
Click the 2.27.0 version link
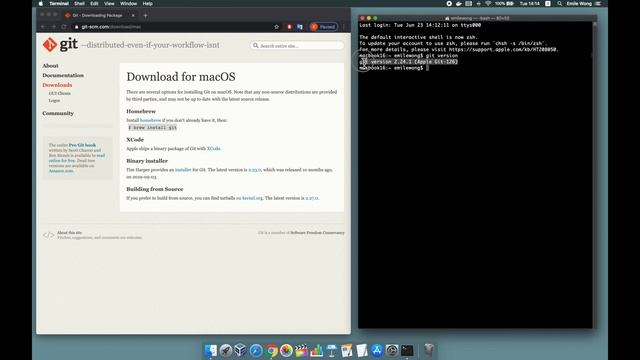pyautogui.click(x=312, y=198)
